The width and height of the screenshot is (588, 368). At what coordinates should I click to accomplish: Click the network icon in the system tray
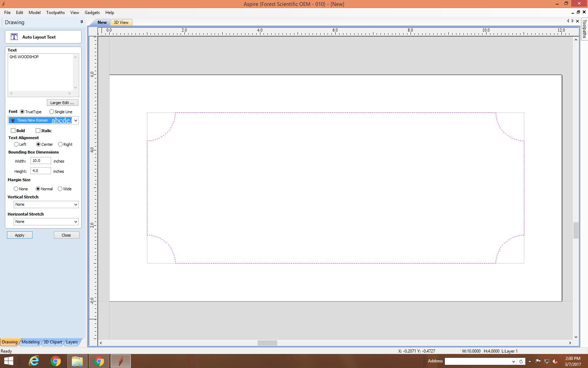click(x=547, y=361)
